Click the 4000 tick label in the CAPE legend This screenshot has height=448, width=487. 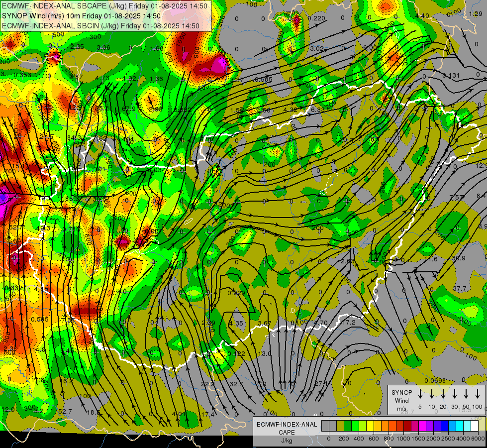click(x=463, y=439)
